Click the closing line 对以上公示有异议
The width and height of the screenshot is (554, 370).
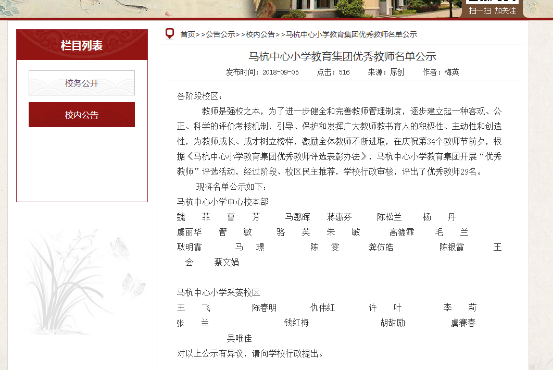249,353
